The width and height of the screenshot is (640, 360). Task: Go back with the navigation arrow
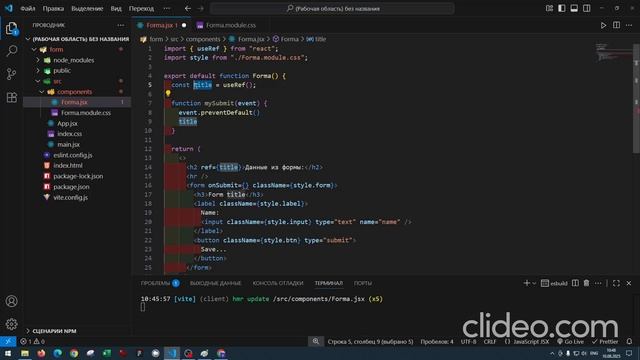pos(188,9)
